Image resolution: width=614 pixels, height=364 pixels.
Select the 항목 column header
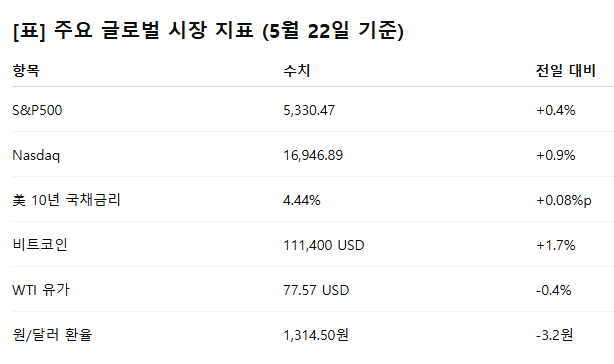[26, 71]
